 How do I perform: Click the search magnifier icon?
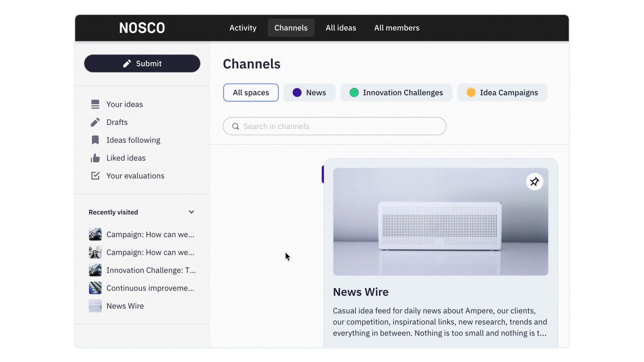click(x=236, y=126)
